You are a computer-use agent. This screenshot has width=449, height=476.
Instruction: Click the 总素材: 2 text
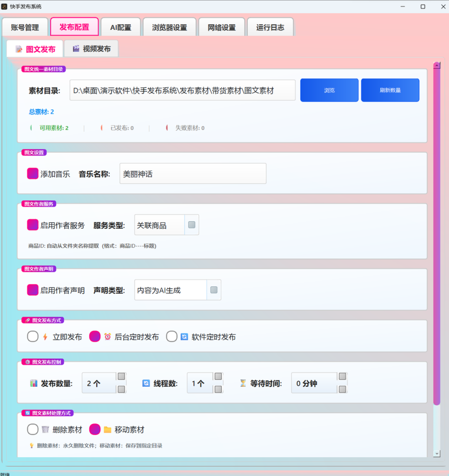(41, 112)
